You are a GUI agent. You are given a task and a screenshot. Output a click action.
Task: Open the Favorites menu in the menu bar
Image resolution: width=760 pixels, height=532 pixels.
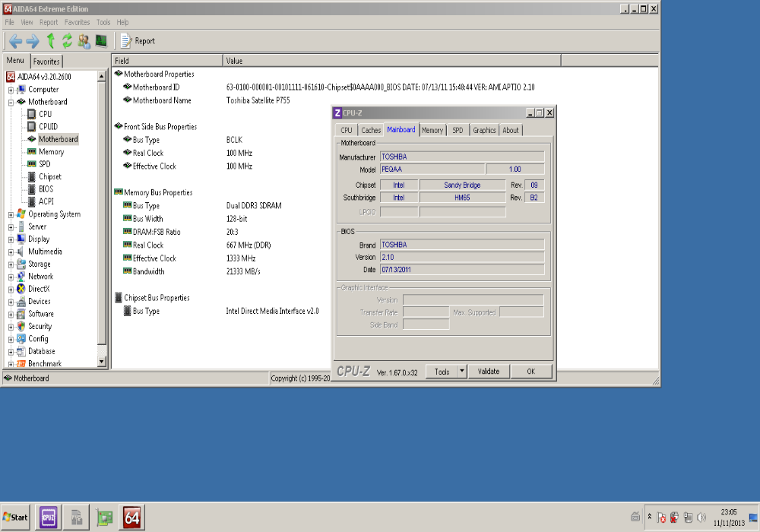click(77, 22)
